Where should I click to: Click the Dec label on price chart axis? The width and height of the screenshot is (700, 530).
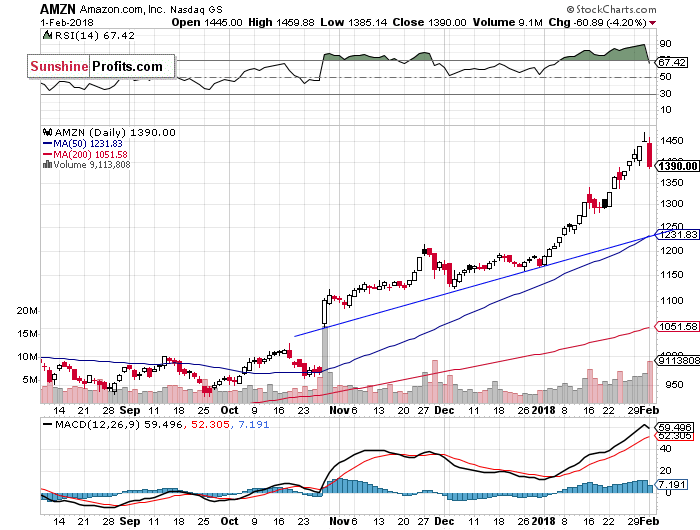coord(444,410)
